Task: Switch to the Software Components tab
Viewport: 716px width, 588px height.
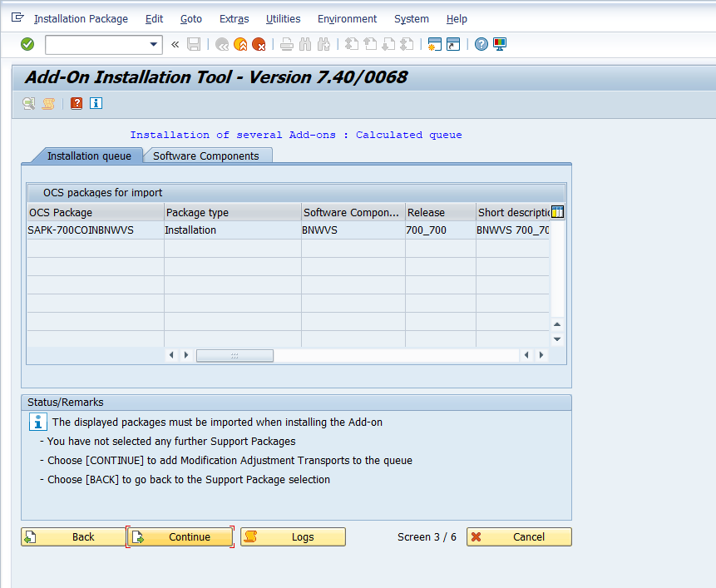Action: [x=206, y=156]
